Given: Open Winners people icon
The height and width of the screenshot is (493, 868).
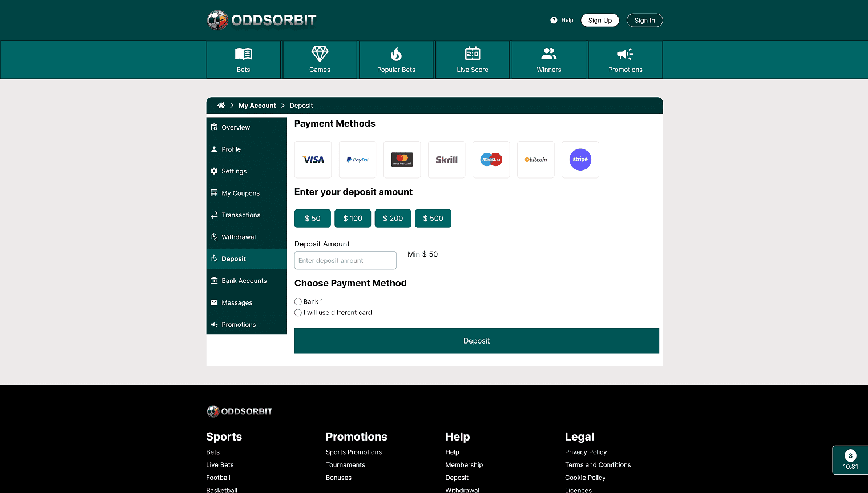Looking at the screenshot, I should coord(549,54).
